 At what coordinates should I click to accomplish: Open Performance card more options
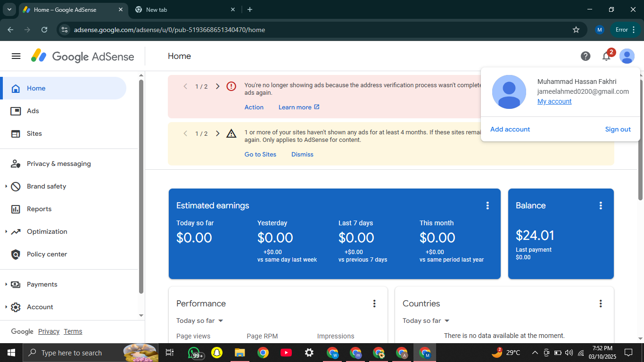point(374,304)
